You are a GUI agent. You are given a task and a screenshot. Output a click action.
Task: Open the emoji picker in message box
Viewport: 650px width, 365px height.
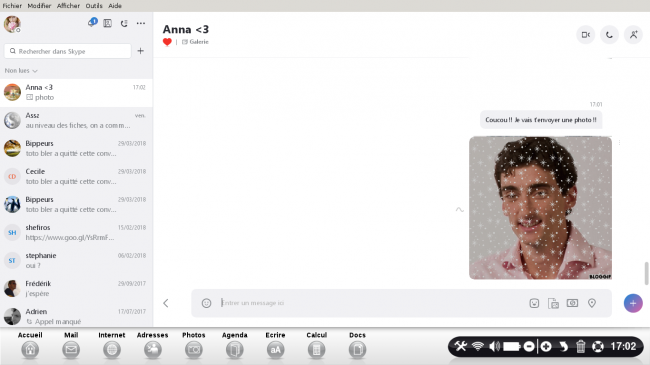[206, 303]
